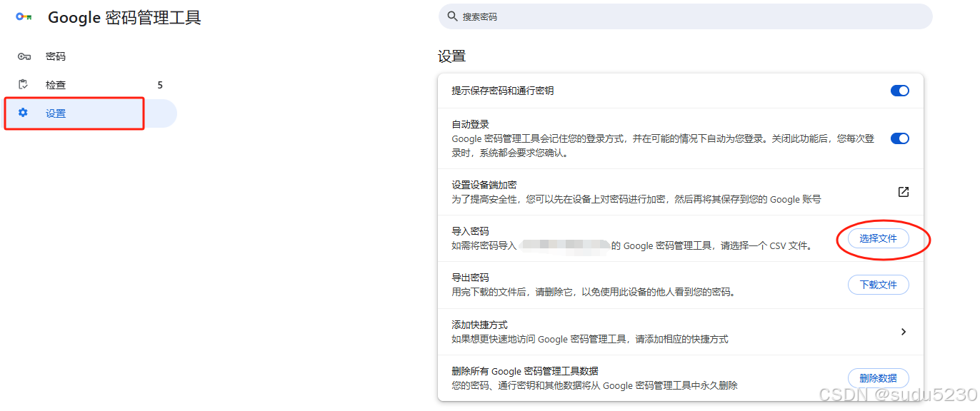Image resolution: width=980 pixels, height=411 pixels.
Task: Focus the 搜索密码 search field
Action: click(x=685, y=16)
